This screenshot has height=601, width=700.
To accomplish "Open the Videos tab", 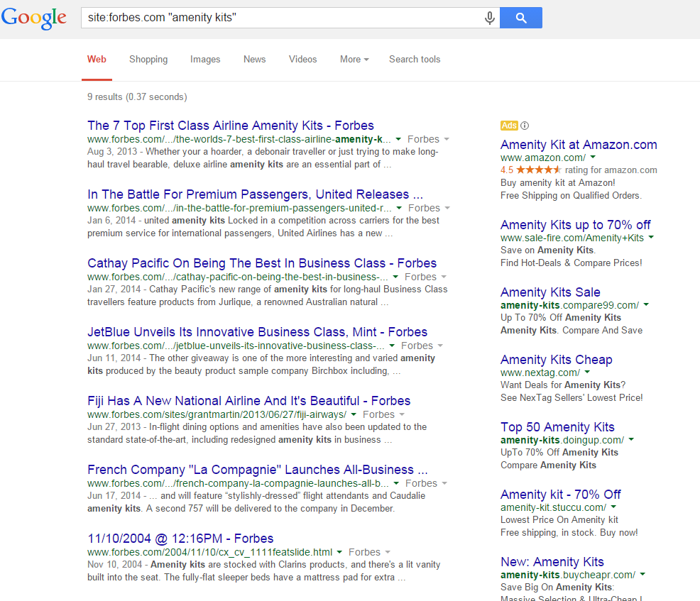I will pos(302,60).
